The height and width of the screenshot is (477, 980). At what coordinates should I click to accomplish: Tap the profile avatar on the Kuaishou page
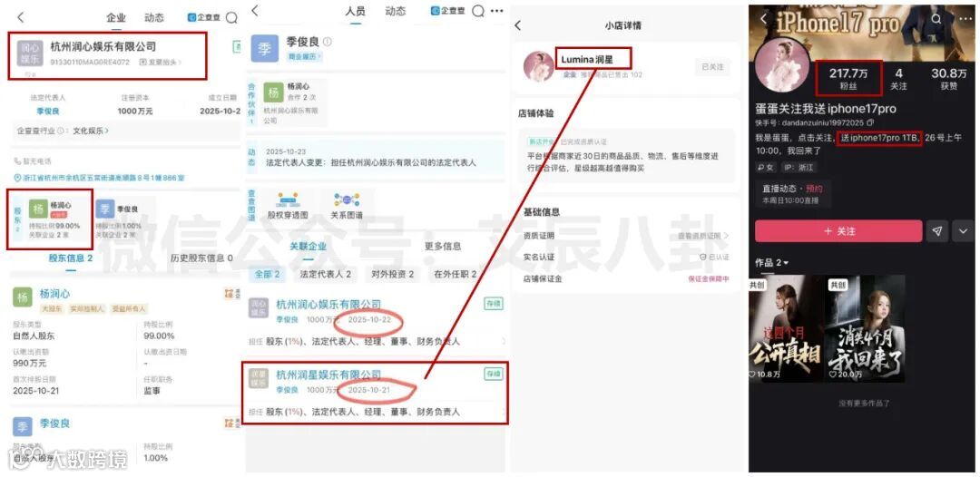pos(784,67)
